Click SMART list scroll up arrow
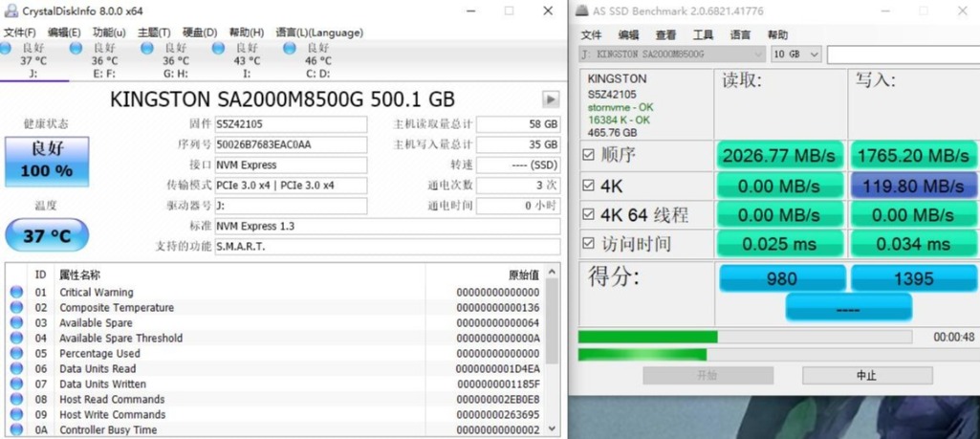 [552, 272]
